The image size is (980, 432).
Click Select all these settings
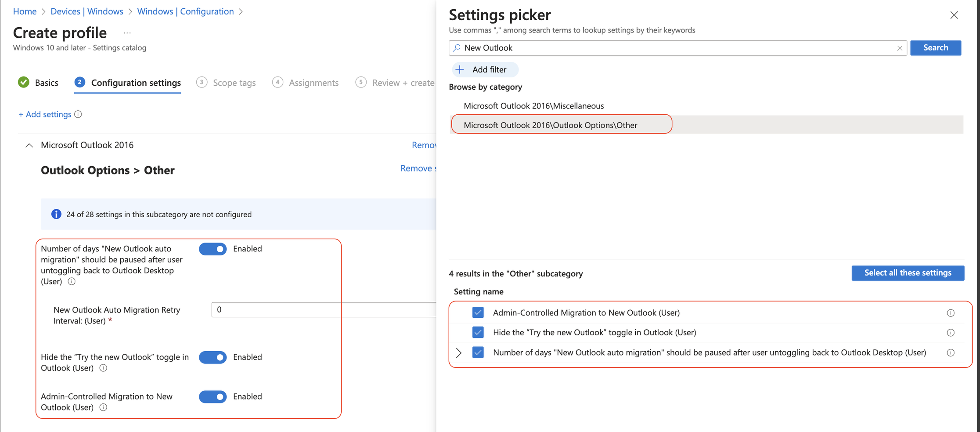point(908,273)
